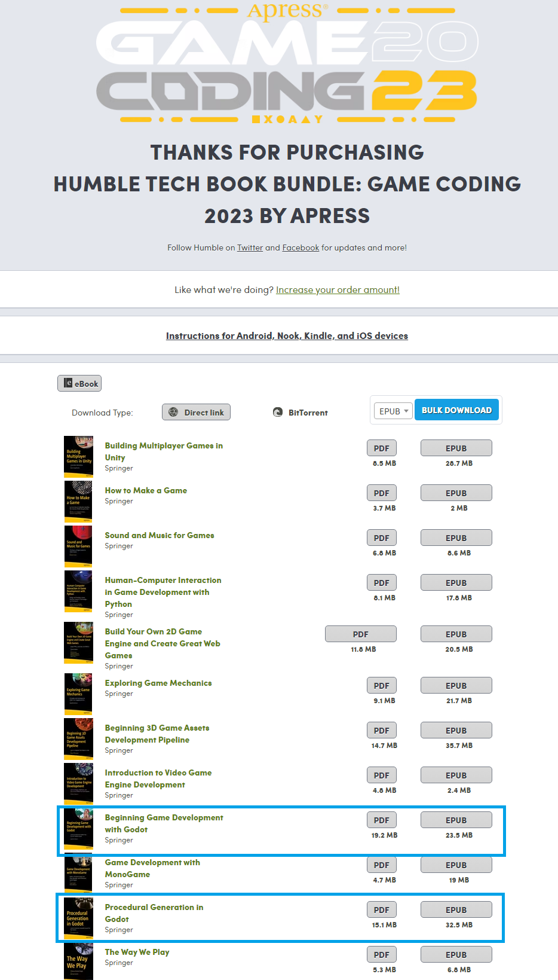The height and width of the screenshot is (980, 558).
Task: Open instructions for Android, Nook, Kindle, iOS
Action: point(287,336)
